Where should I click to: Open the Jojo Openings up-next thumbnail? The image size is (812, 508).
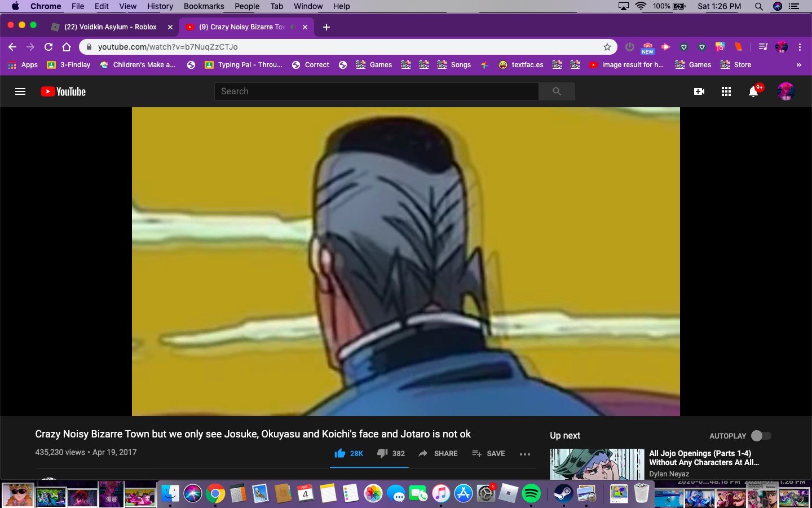[597, 464]
